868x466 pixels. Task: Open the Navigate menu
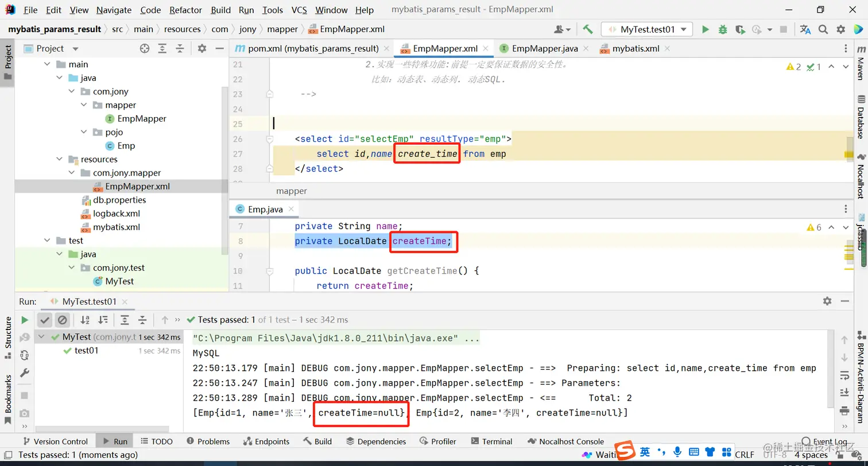pos(114,10)
